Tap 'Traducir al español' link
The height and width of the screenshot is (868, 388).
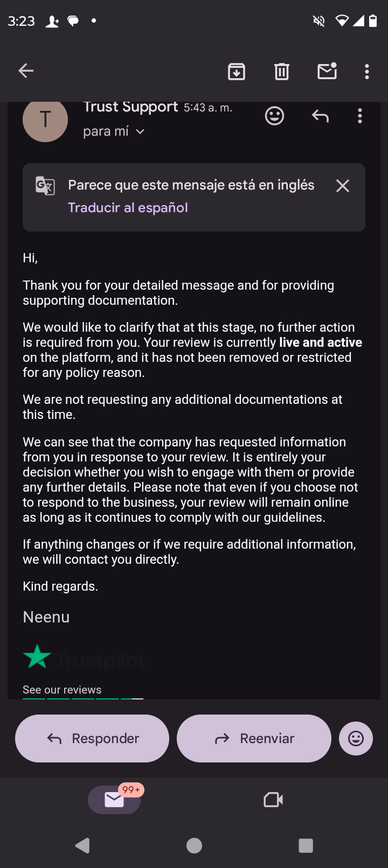[x=128, y=208]
